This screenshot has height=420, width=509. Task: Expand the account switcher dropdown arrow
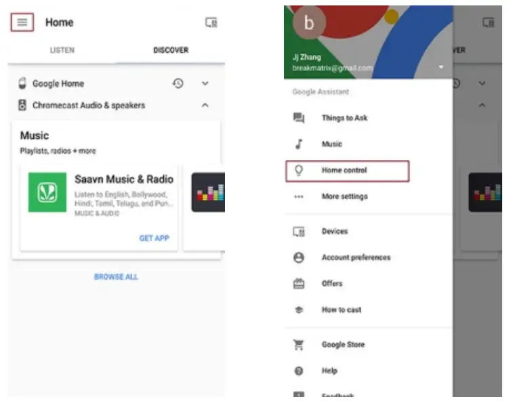click(x=441, y=67)
